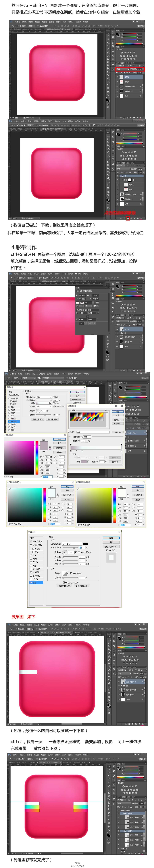Click the black shadow color swatch

(x=85, y=544)
